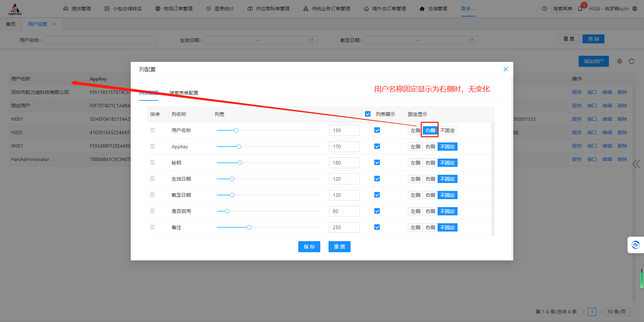Click the help question mark icon
This screenshot has height=322, width=644.
click(x=545, y=9)
